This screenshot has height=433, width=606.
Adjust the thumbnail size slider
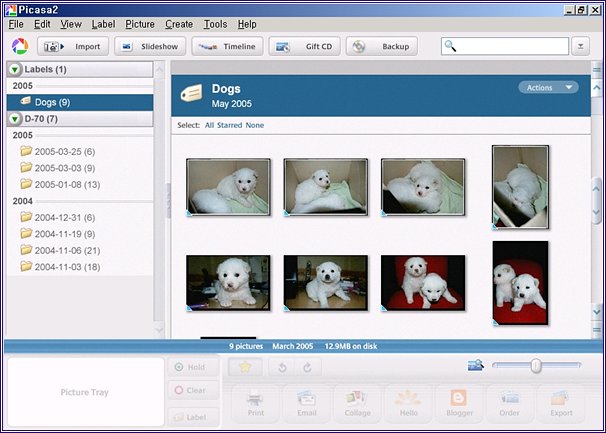536,366
